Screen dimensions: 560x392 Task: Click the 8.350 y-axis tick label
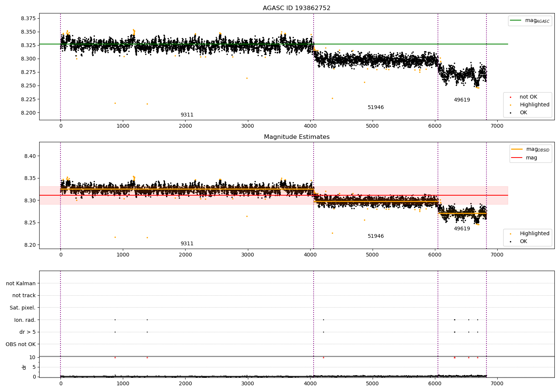(28, 32)
